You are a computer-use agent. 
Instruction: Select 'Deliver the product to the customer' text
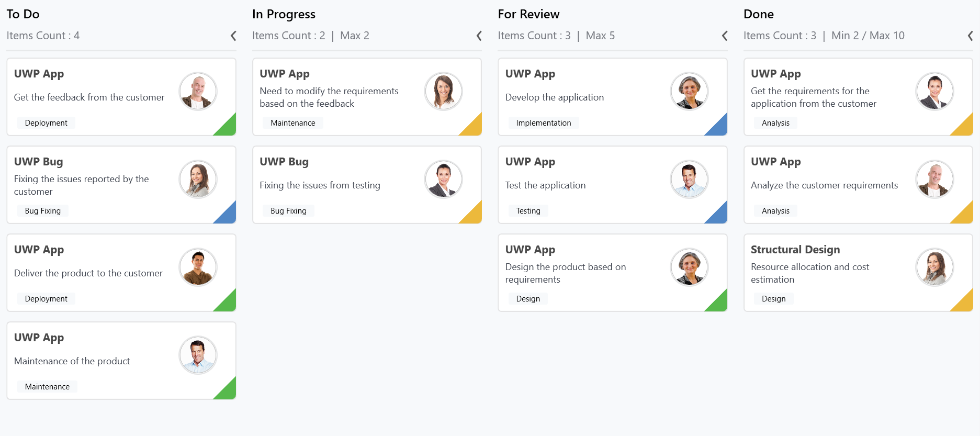click(x=88, y=273)
